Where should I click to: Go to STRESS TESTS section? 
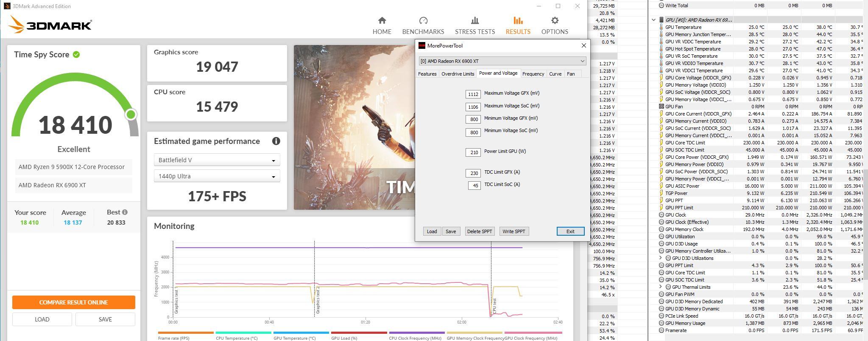[474, 26]
